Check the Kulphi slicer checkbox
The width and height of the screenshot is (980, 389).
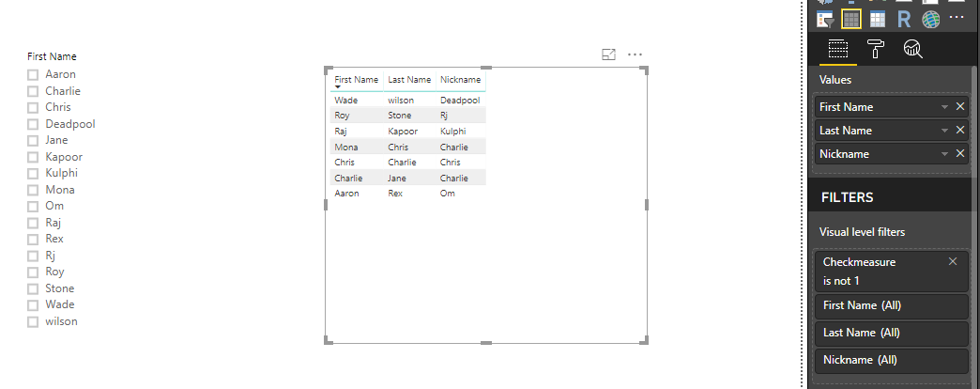pyautogui.click(x=33, y=173)
